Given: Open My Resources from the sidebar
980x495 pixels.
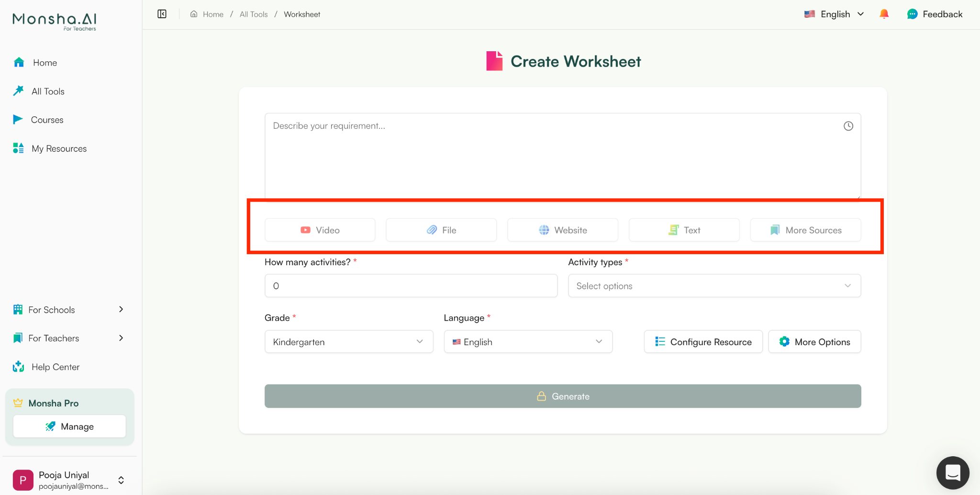Looking at the screenshot, I should point(58,148).
